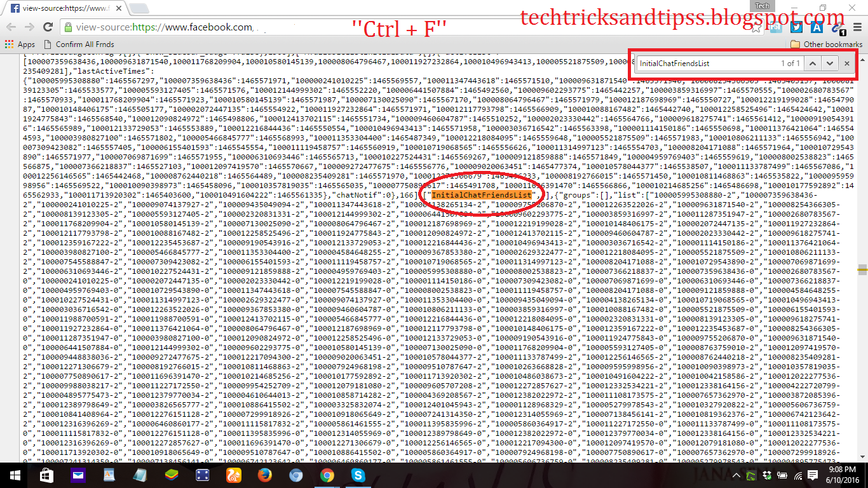Click the green padlock site info icon

[x=68, y=27]
